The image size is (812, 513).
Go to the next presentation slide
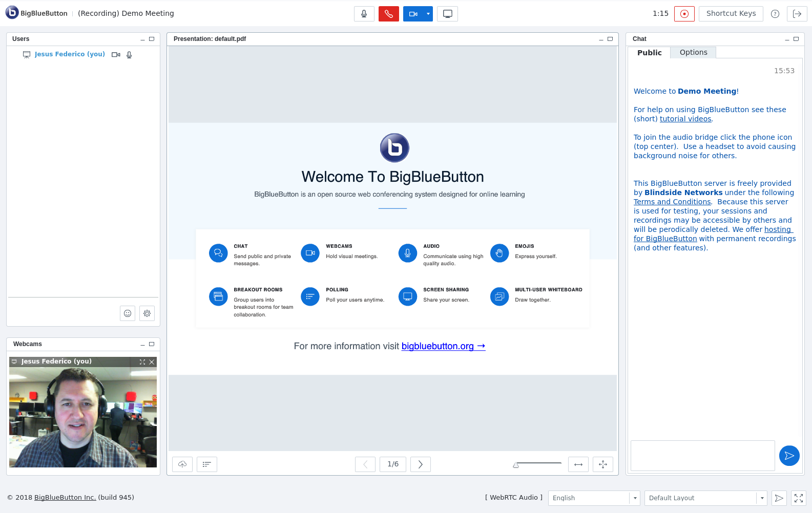click(420, 464)
